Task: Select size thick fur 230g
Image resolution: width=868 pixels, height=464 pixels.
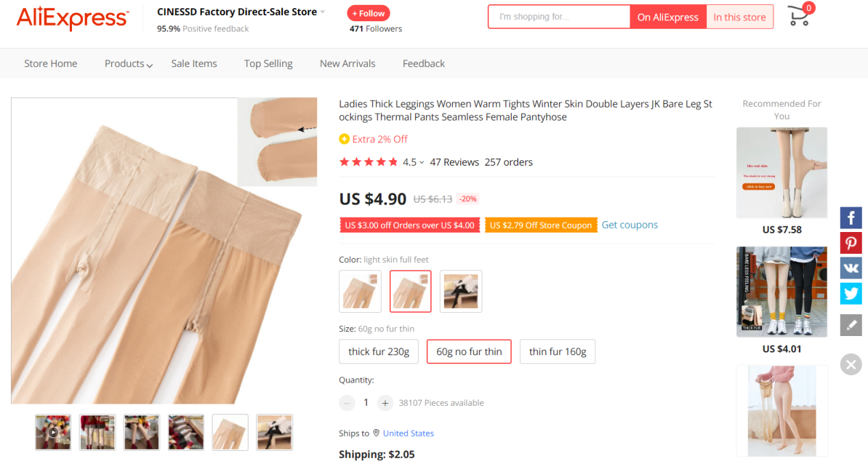Action: [378, 352]
